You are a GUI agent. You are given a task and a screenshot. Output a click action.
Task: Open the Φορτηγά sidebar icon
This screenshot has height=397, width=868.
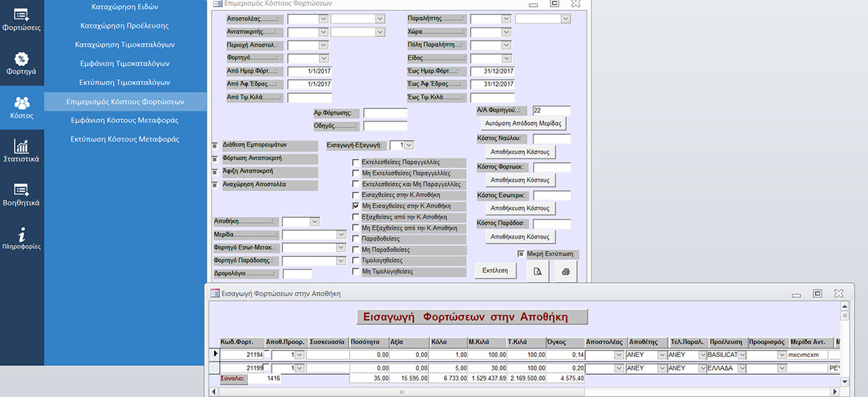coord(21,64)
